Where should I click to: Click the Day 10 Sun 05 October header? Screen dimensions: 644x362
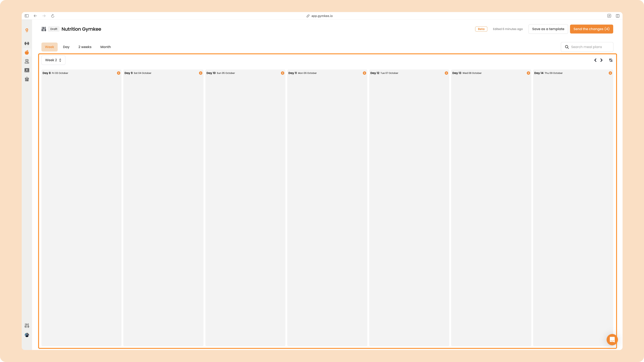[220, 73]
